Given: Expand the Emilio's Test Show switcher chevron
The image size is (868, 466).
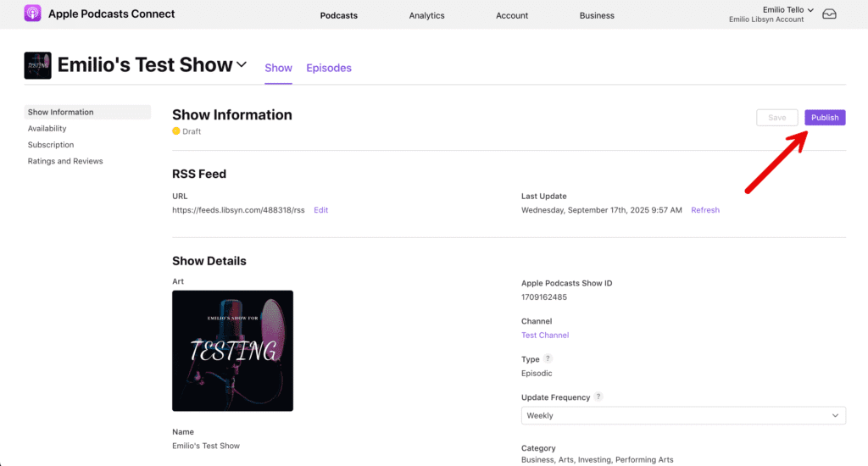Looking at the screenshot, I should pos(242,64).
